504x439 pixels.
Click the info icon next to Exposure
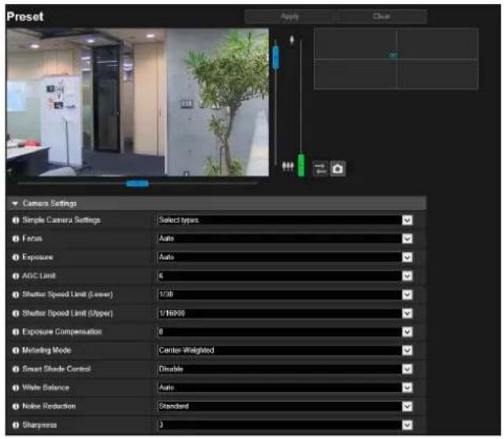[x=16, y=257]
